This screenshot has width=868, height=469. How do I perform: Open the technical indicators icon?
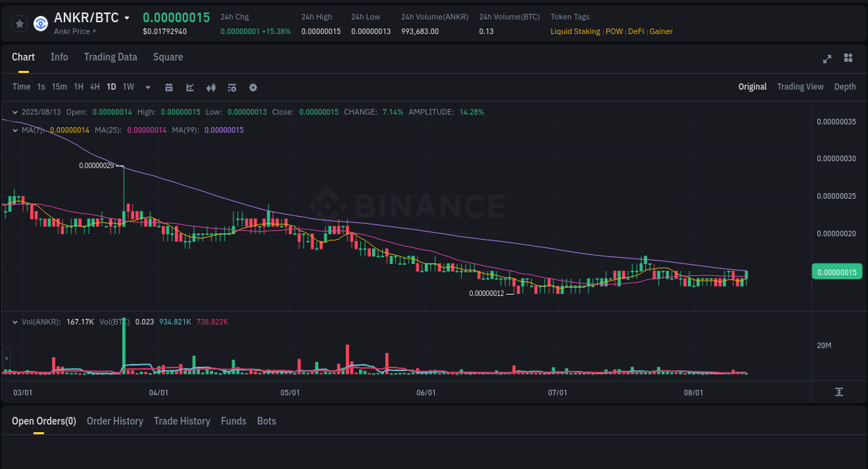(x=232, y=87)
